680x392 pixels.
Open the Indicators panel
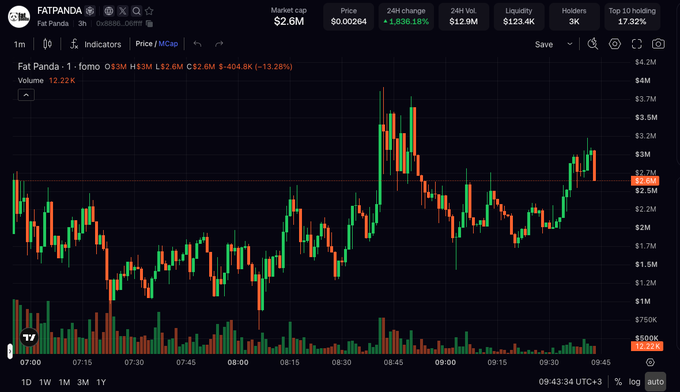pos(95,44)
